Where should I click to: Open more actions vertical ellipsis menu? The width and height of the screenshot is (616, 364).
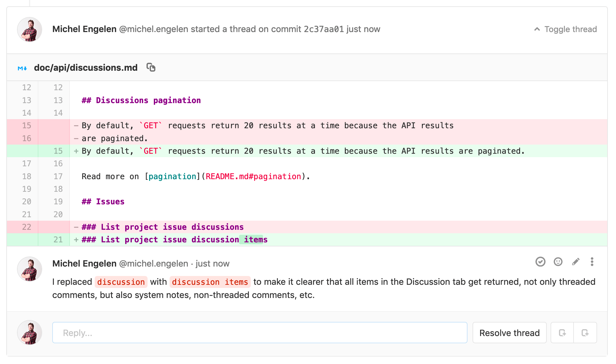[592, 262]
